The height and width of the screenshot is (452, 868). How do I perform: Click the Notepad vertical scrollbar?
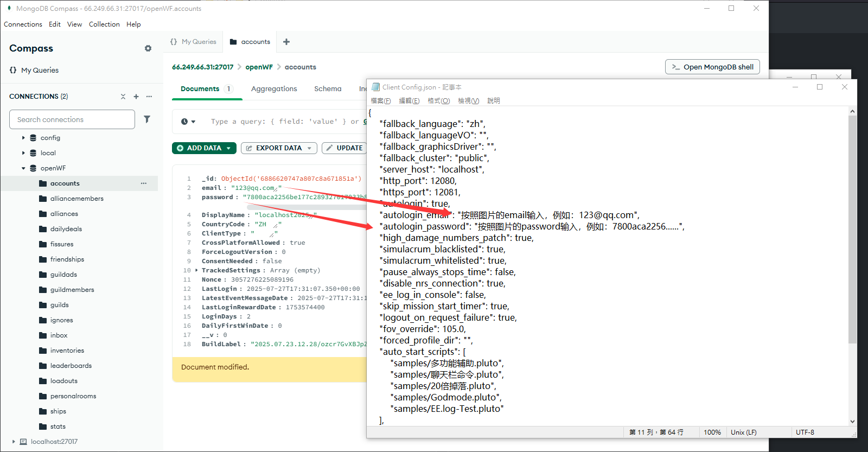pos(852,229)
